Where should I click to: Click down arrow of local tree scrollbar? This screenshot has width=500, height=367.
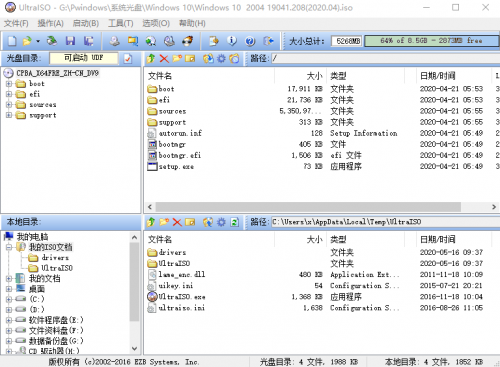(134, 349)
